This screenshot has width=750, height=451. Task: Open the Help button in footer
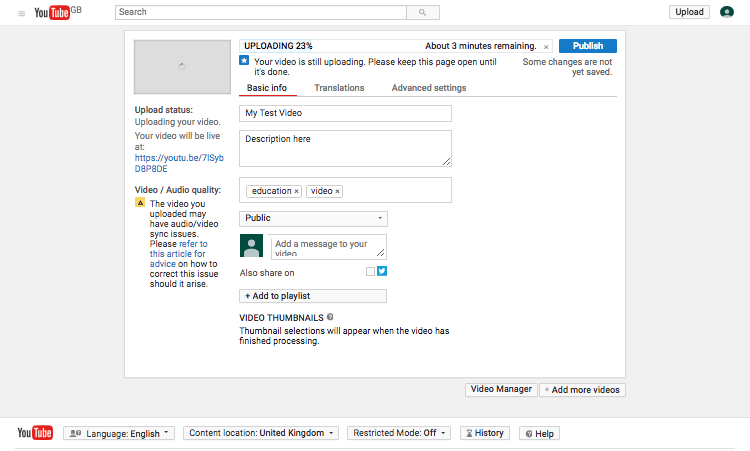coord(539,434)
